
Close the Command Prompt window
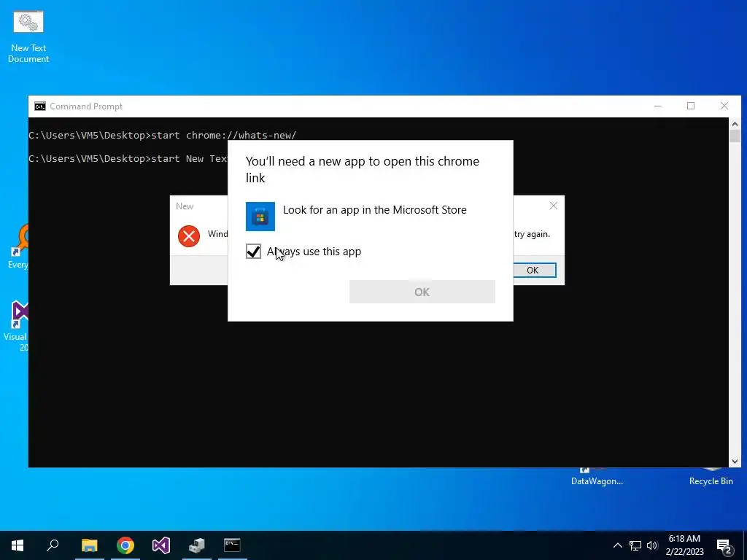pos(724,106)
